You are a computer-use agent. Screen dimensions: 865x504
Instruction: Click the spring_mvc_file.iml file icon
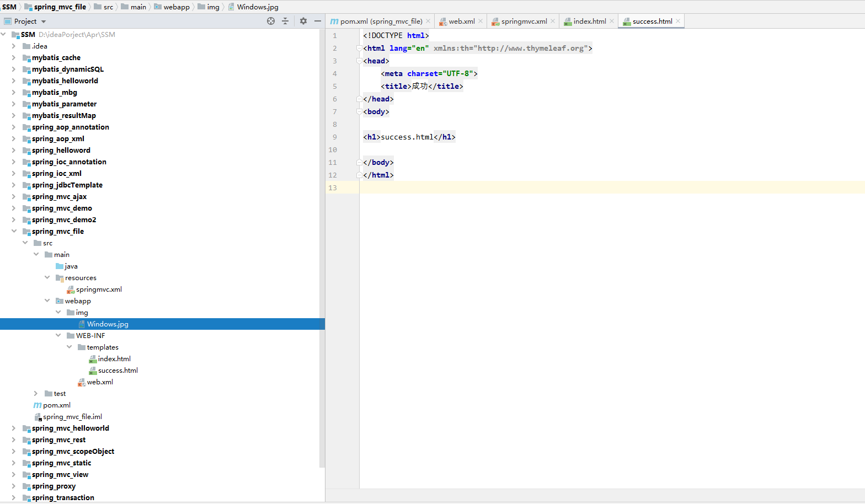(x=38, y=417)
